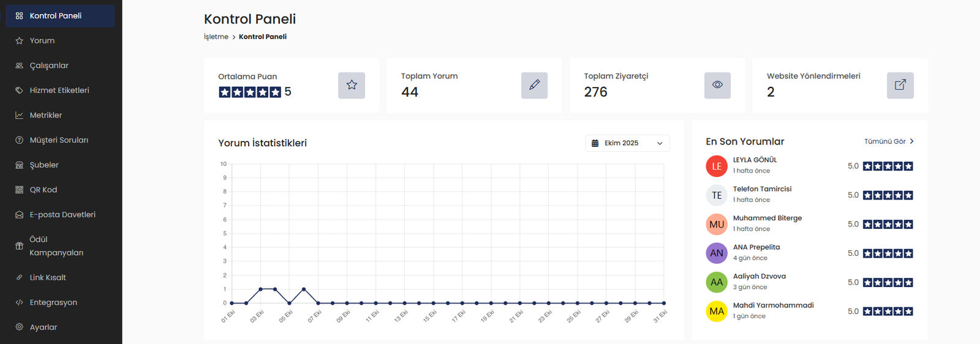Click the star icon in Ortalama Puan card
The height and width of the screenshot is (344, 980).
[x=351, y=85]
